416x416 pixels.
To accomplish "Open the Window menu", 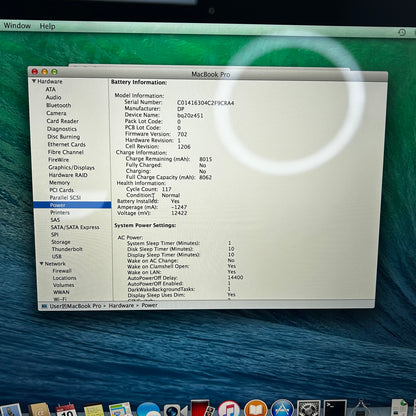I will coord(17,26).
